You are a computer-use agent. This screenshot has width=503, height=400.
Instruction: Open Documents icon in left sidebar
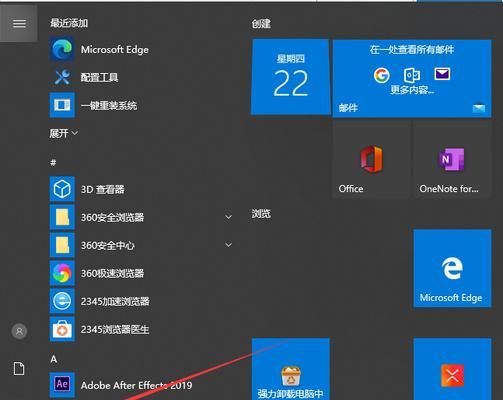pyautogui.click(x=19, y=369)
